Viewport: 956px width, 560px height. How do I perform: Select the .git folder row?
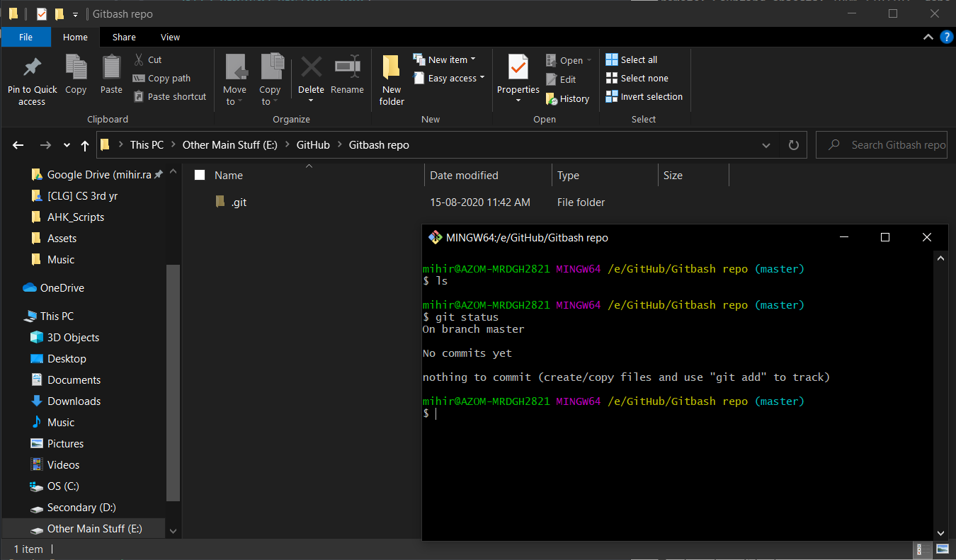coord(460,202)
